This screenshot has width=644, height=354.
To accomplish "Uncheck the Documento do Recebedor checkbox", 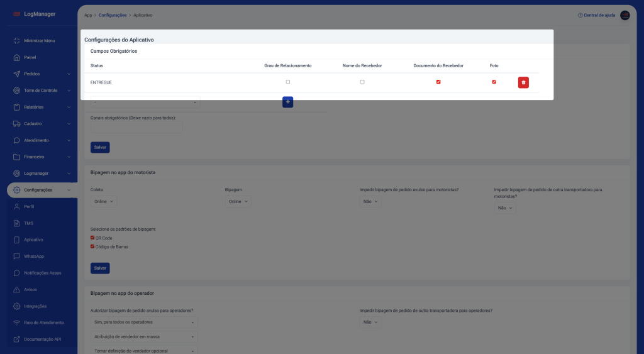I will (438, 82).
